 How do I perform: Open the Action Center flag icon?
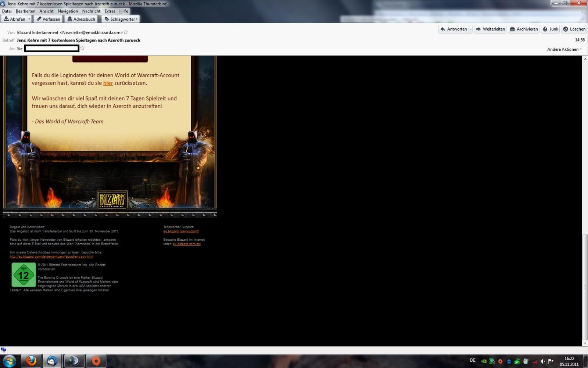(x=551, y=361)
